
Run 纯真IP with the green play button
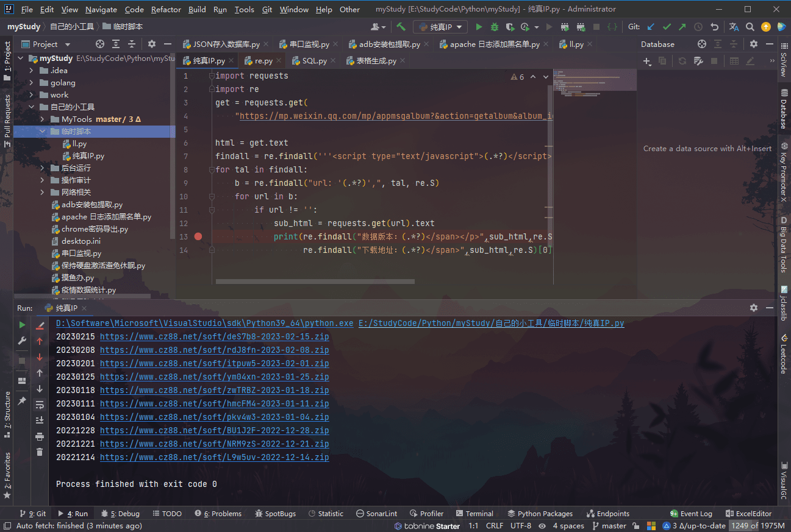(479, 27)
